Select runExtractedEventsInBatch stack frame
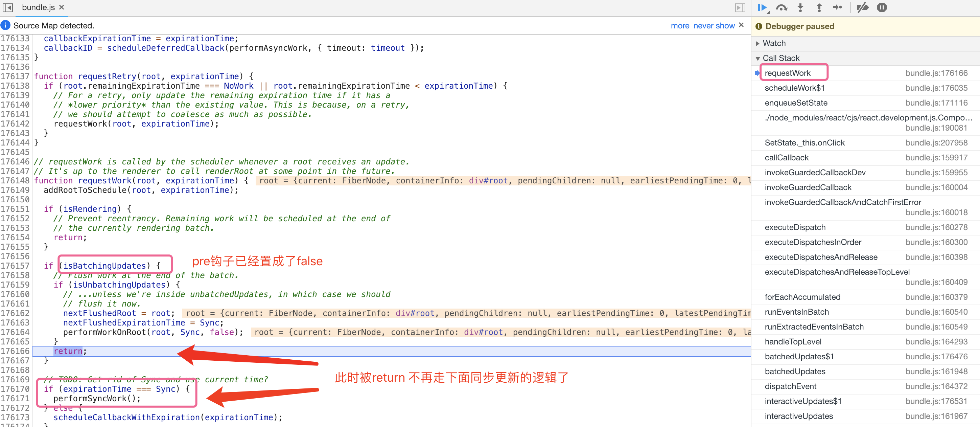 tap(865, 327)
